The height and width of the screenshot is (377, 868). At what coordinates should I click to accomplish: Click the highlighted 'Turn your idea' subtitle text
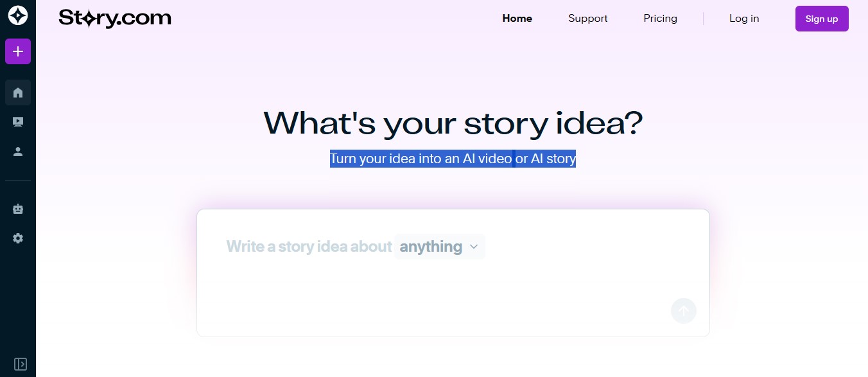click(453, 158)
